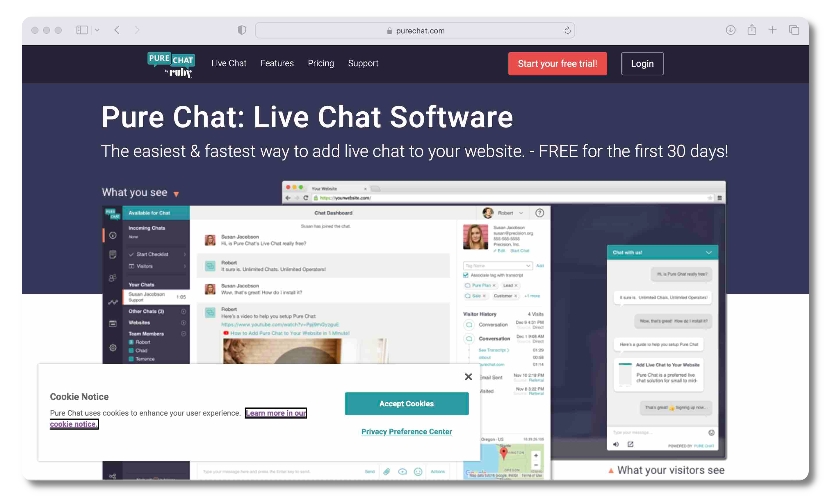The height and width of the screenshot is (504, 830).
Task: Open the Pricing menu item
Action: pos(321,63)
